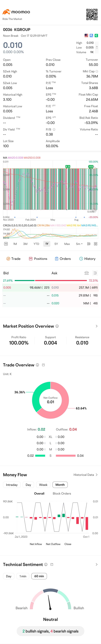Tap the moomoo logo icon
This screenshot has height=644, width=101.
click(6, 12)
